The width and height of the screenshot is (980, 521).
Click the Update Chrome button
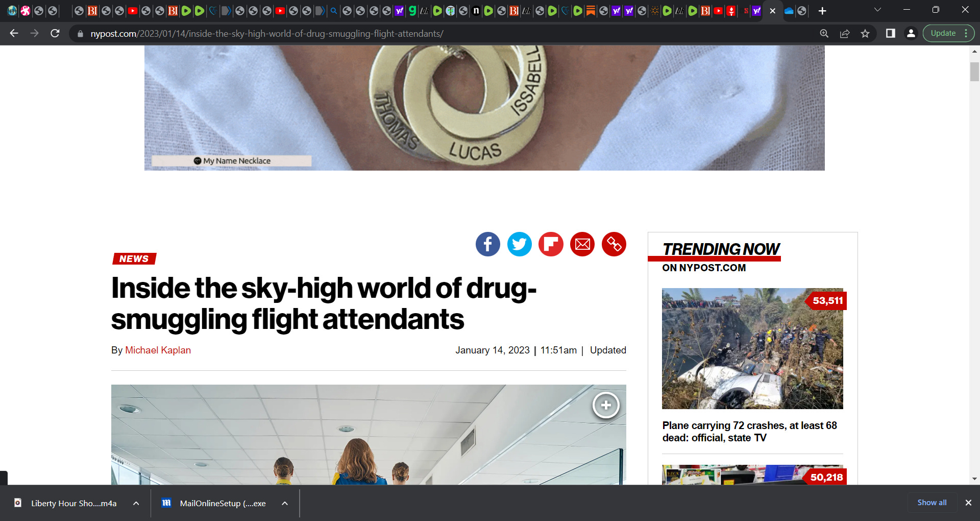click(x=943, y=33)
